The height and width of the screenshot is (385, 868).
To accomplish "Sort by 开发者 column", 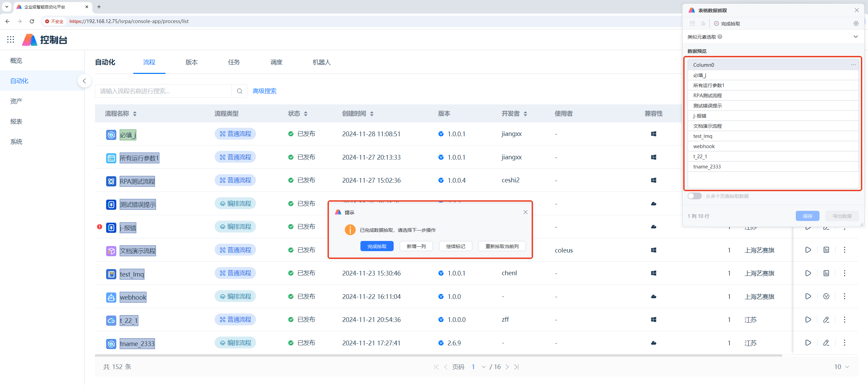I will tap(525, 114).
